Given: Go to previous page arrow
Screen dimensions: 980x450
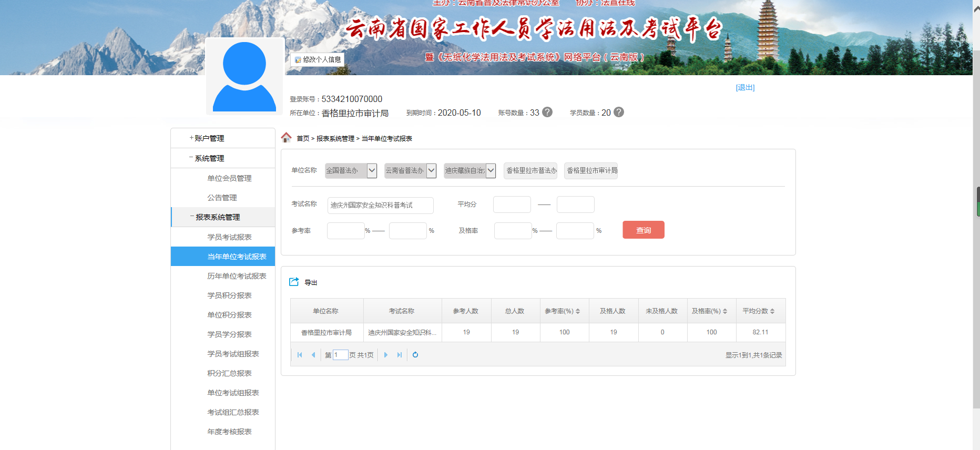Looking at the screenshot, I should (x=313, y=355).
